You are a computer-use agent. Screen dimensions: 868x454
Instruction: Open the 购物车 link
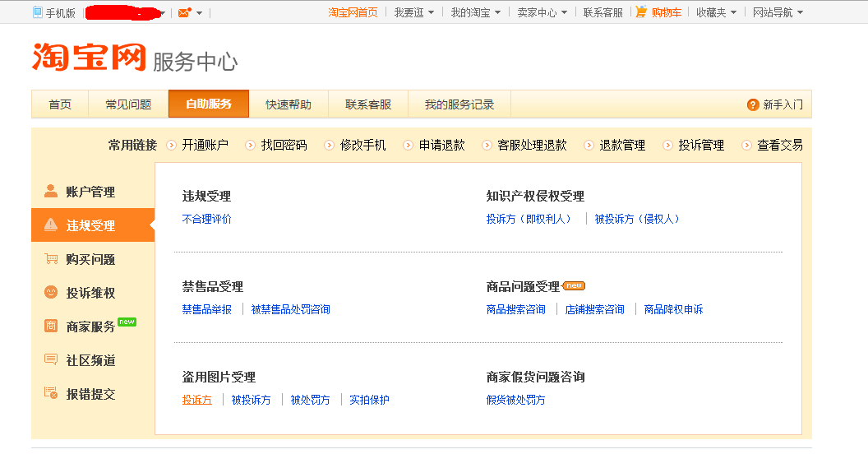[667, 12]
